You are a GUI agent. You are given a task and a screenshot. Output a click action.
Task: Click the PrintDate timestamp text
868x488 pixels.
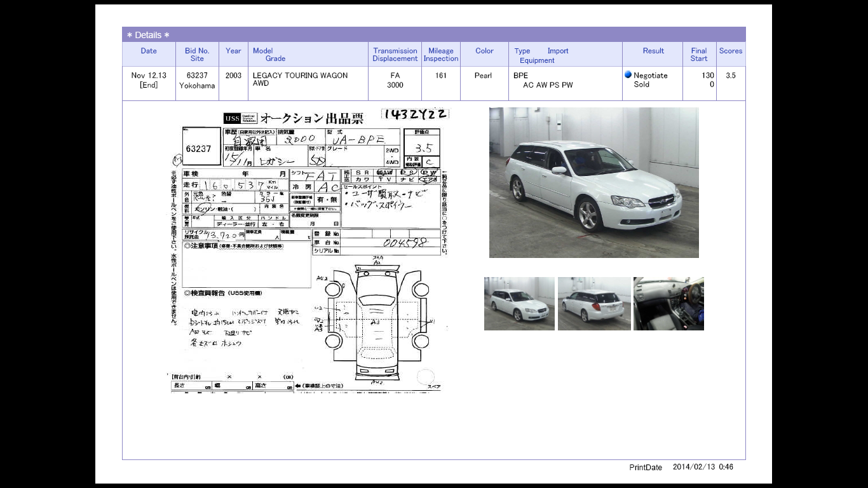pyautogui.click(x=646, y=467)
